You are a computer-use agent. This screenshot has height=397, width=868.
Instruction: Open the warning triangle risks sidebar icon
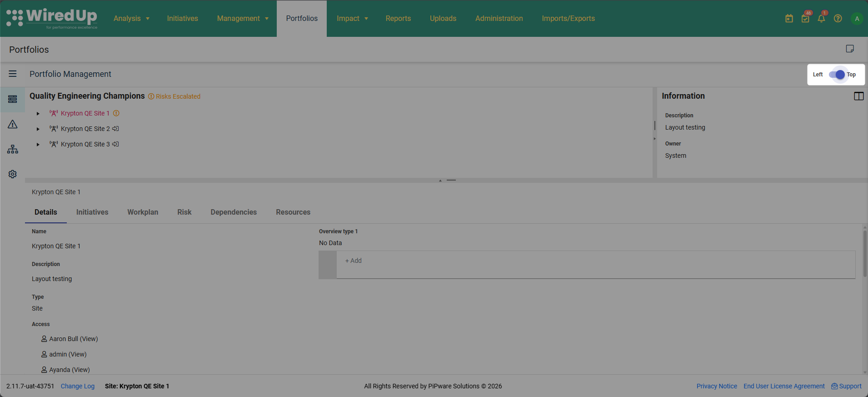tap(13, 124)
